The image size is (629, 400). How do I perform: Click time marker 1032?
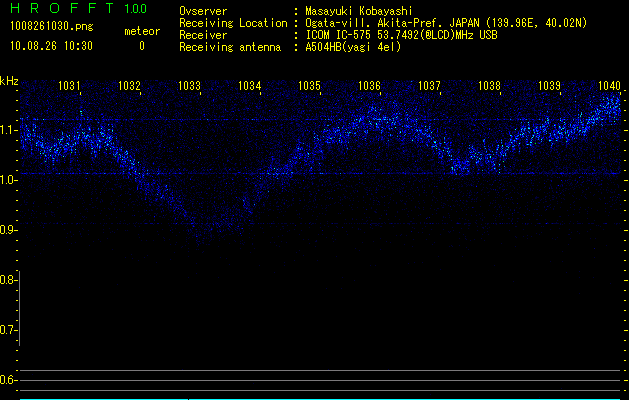129,85
